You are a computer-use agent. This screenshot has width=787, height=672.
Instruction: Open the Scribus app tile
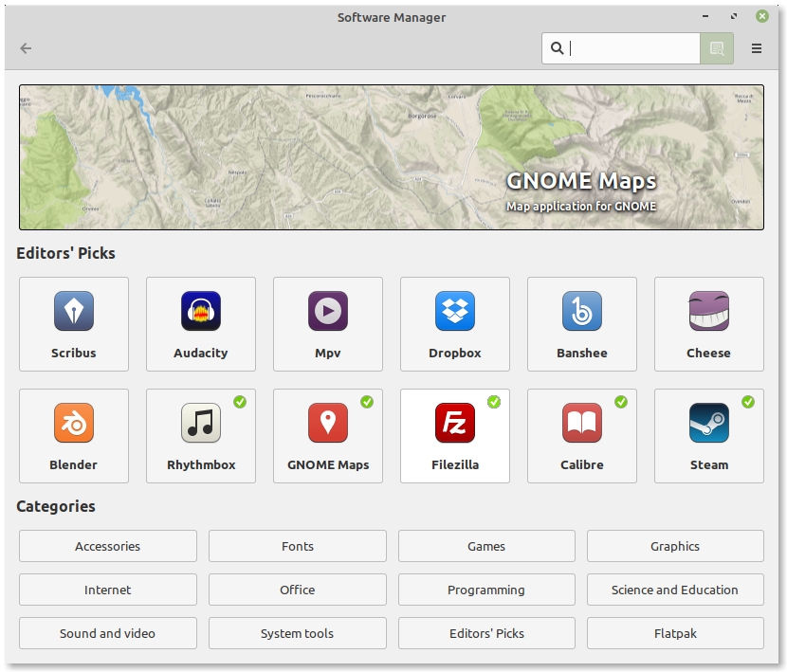pyautogui.click(x=74, y=324)
